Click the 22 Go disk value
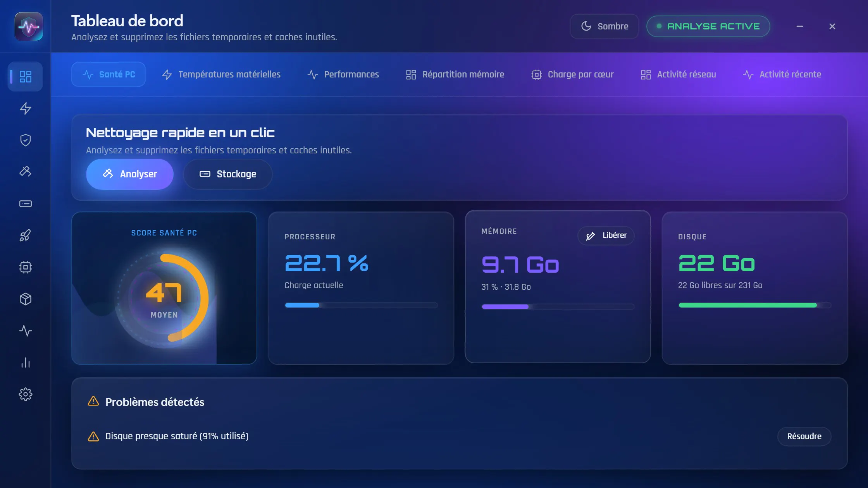This screenshot has width=868, height=488. [716, 263]
